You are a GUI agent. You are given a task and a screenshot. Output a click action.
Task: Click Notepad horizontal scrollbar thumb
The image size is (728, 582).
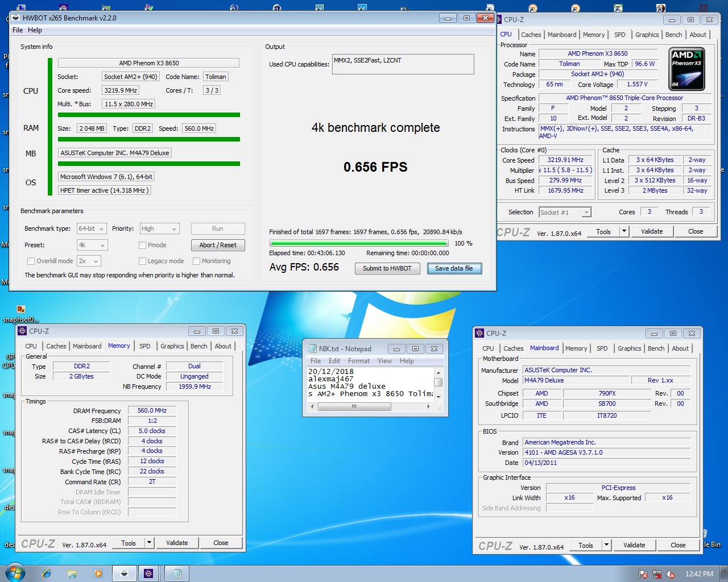(x=353, y=406)
